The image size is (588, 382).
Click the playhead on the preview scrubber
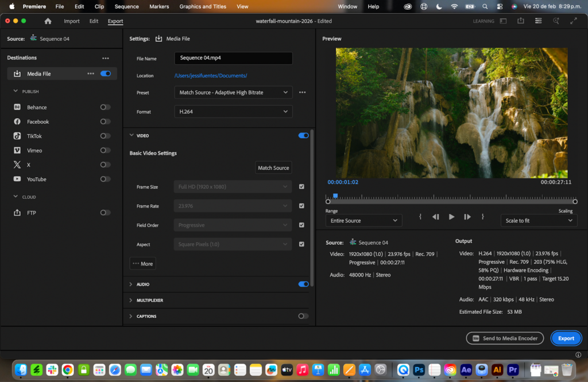(x=335, y=196)
